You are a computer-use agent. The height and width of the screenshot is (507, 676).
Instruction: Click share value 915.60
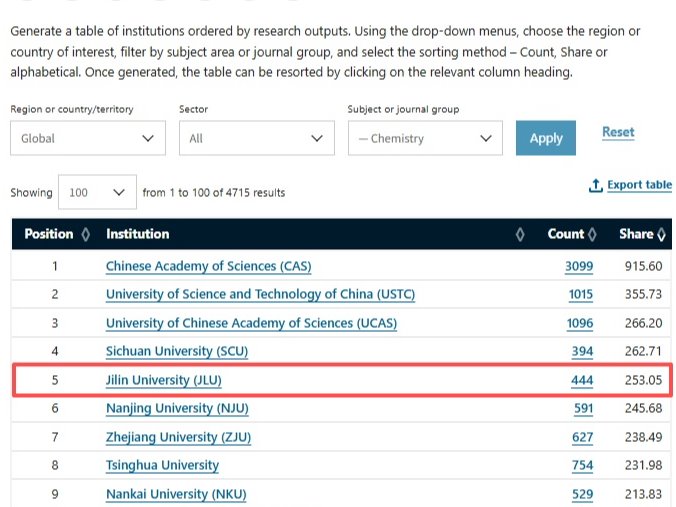click(643, 266)
